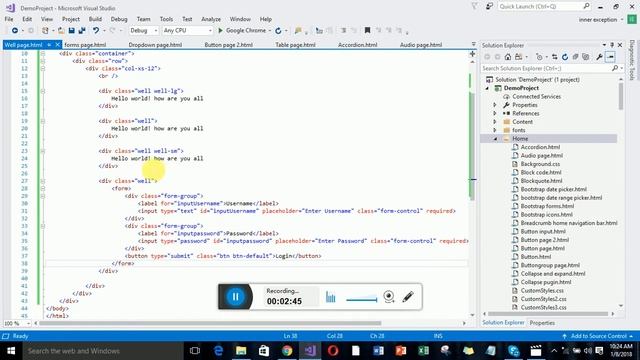Viewport: 640px width, 360px height.
Task: Open Chrome from the Windows taskbar
Action: (287, 351)
